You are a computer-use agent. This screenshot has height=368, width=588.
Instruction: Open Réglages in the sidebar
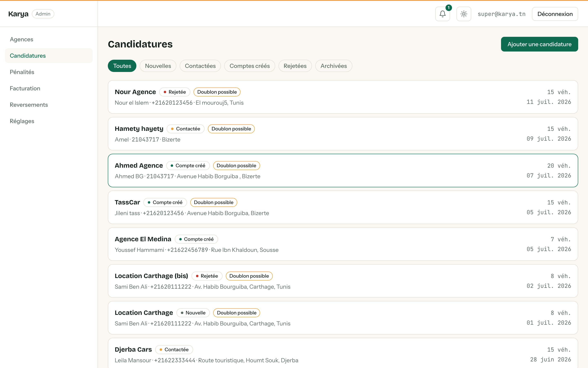[x=49, y=121]
